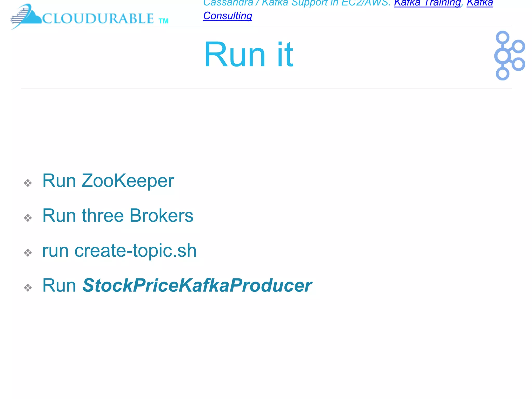The image size is (532, 399).
Task: Click the bullet diamond beside Run three Brokers
Action: 28,218
